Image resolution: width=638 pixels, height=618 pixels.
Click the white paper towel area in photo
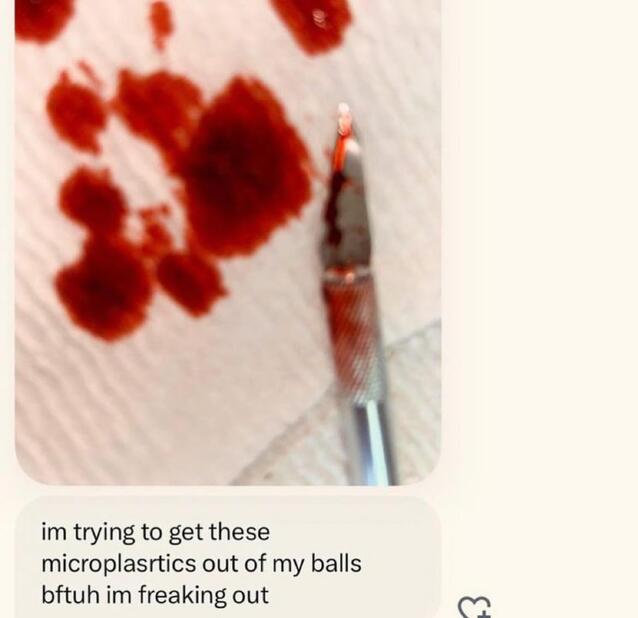(x=180, y=400)
